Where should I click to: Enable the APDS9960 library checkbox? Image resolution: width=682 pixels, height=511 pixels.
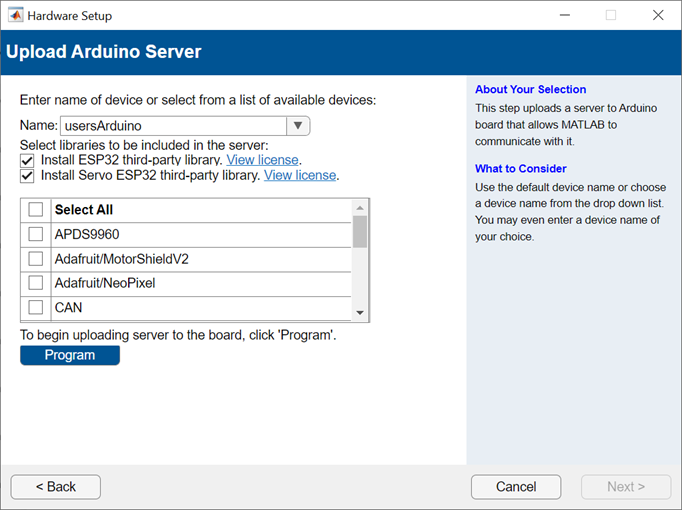[36, 234]
